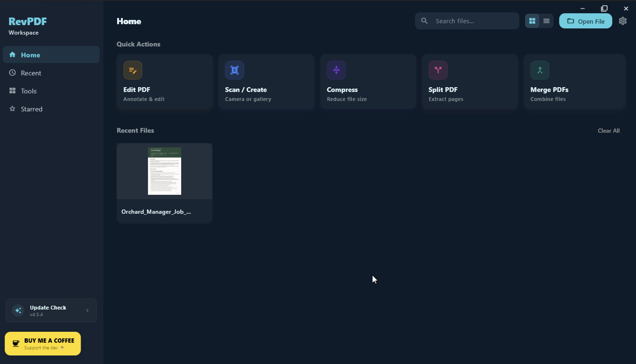Click the Tools grid icon in sidebar

coord(12,91)
